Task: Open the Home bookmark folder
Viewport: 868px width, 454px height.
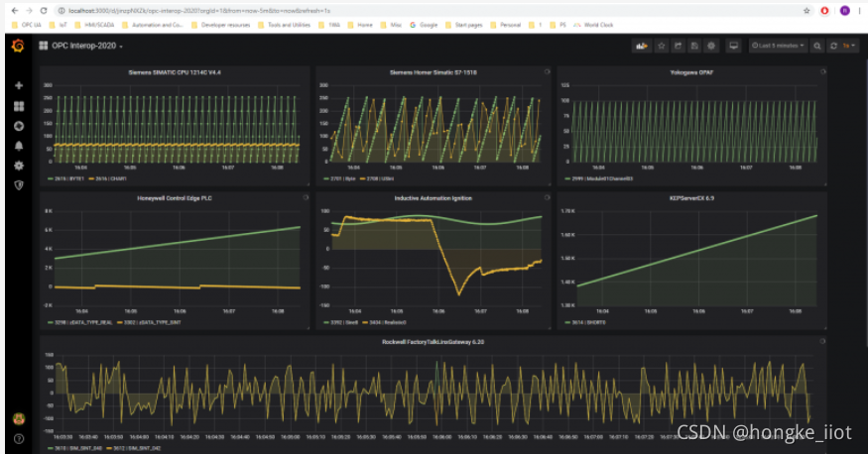Action: pyautogui.click(x=360, y=25)
